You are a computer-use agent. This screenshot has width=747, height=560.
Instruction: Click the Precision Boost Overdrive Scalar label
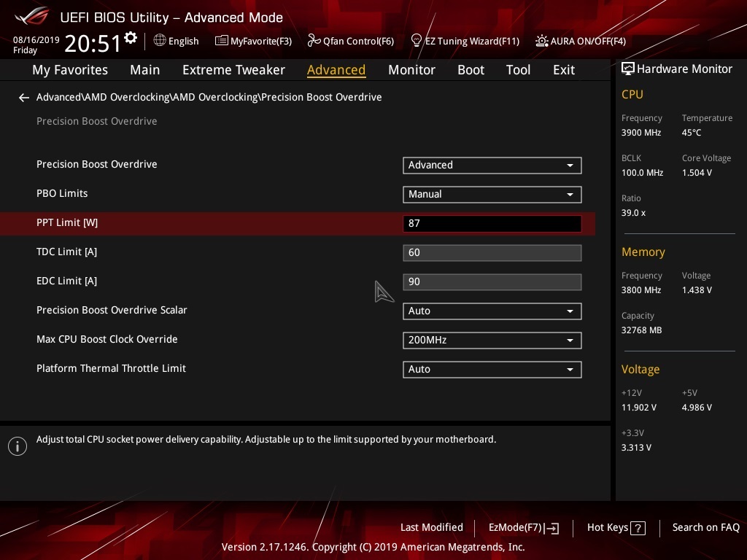pos(112,310)
